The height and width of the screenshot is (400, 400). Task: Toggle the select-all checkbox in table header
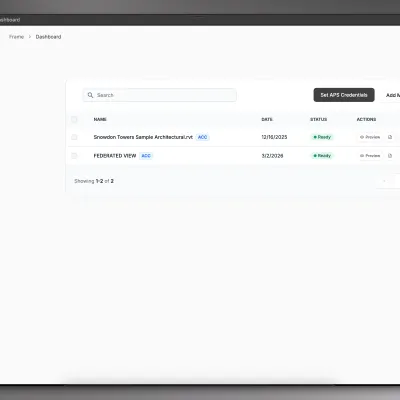(x=74, y=119)
